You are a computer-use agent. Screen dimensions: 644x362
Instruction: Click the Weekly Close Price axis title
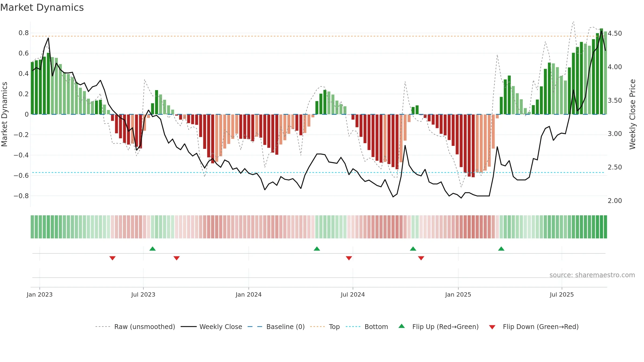tap(632, 114)
